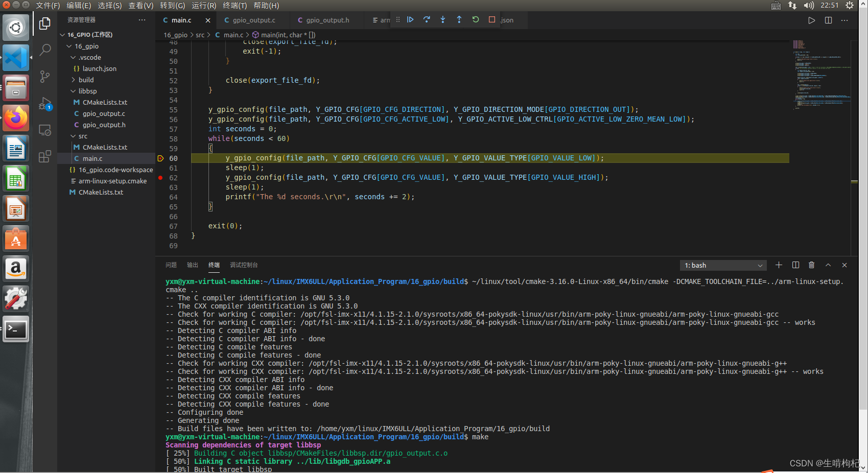
Task: Add a new terminal with plus icon
Action: tap(779, 265)
